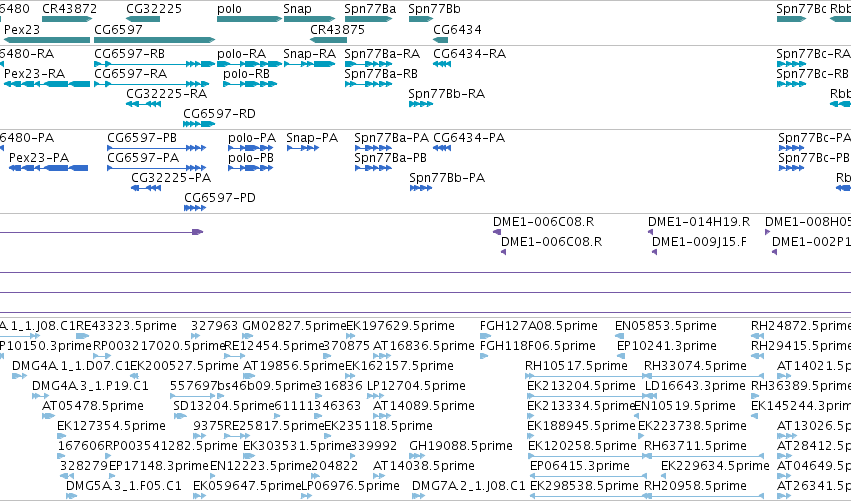
Task: Click EST AT05478.5prime
Action: (48, 416)
